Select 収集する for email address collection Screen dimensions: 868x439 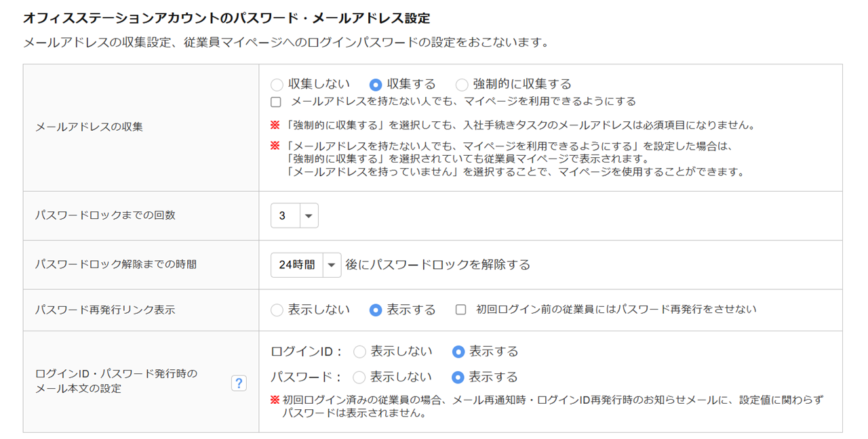[376, 85]
